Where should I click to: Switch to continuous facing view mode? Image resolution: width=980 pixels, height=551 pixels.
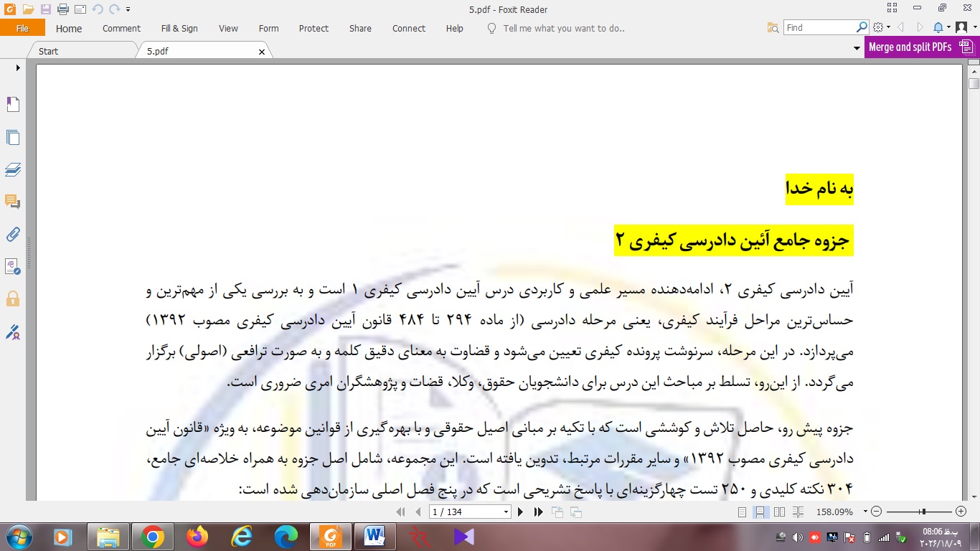(x=798, y=512)
